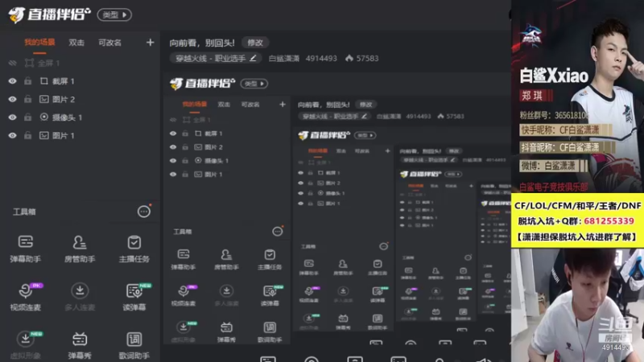Image resolution: width=644 pixels, height=362 pixels.
Task: Click the 直播伴侣 logo at top left
Action: pos(49,14)
